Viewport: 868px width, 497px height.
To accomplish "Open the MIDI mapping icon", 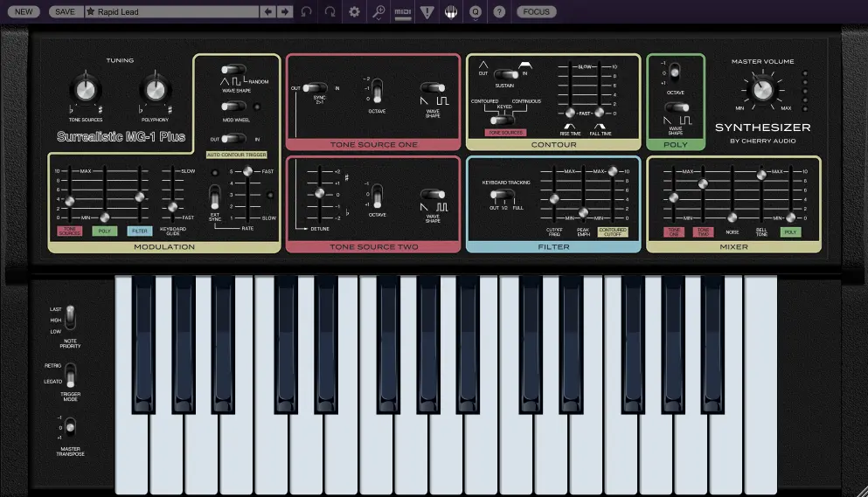I will pos(403,12).
